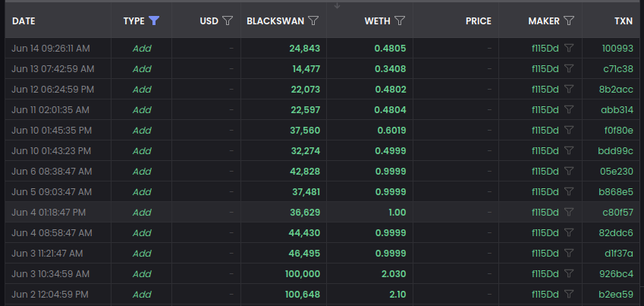Click the date Jun 10 01:45:35 PM
The width and height of the screenshot is (644, 306).
(52, 131)
